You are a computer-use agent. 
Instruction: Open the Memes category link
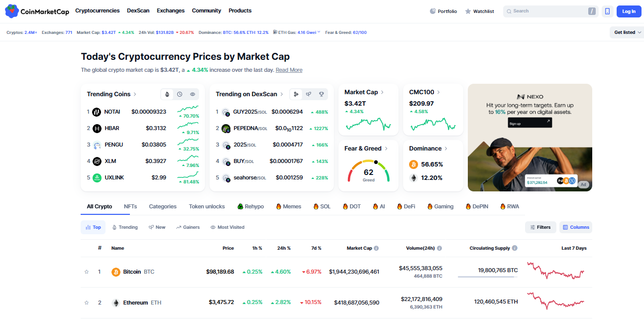288,206
